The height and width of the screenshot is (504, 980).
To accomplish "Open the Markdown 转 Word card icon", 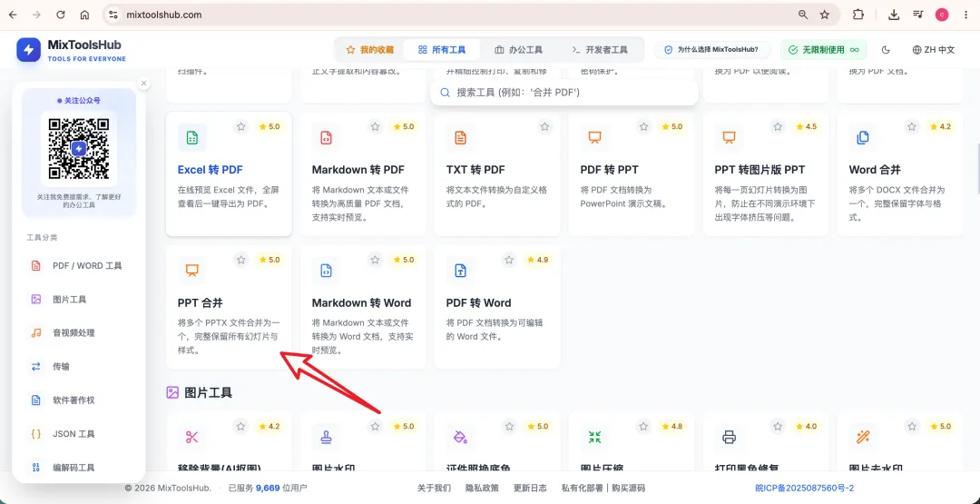I will 326,270.
